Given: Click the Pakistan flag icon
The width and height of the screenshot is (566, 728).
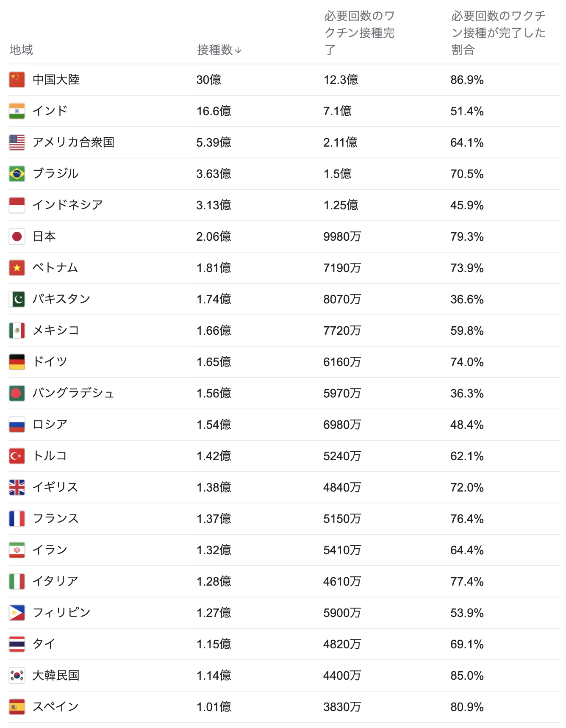Looking at the screenshot, I should [x=17, y=299].
